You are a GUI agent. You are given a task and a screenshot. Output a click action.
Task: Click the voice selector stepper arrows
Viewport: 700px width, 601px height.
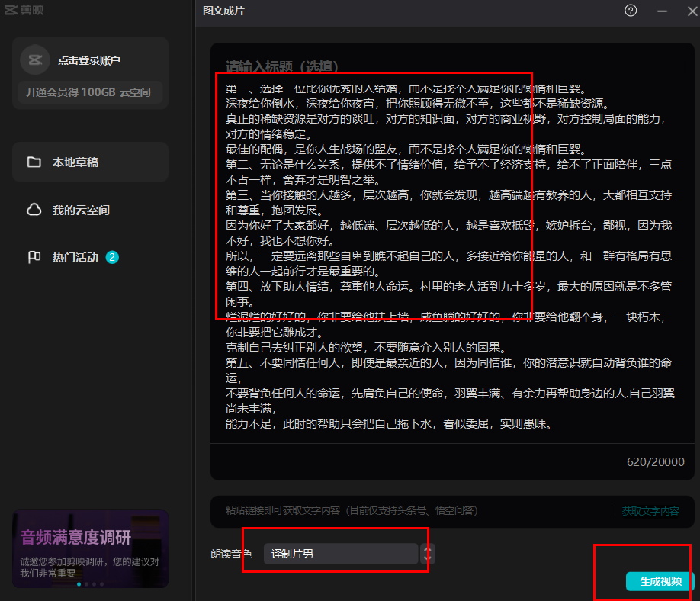point(426,554)
